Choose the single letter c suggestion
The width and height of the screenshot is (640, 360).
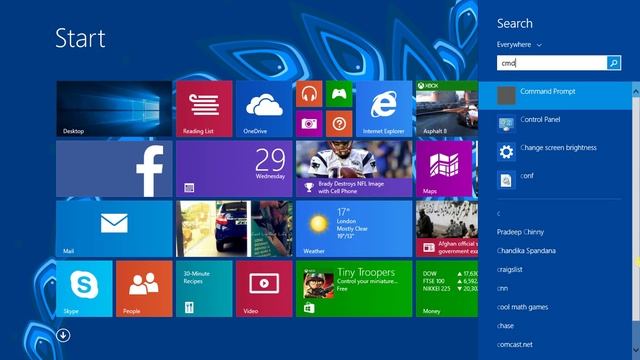click(x=499, y=213)
